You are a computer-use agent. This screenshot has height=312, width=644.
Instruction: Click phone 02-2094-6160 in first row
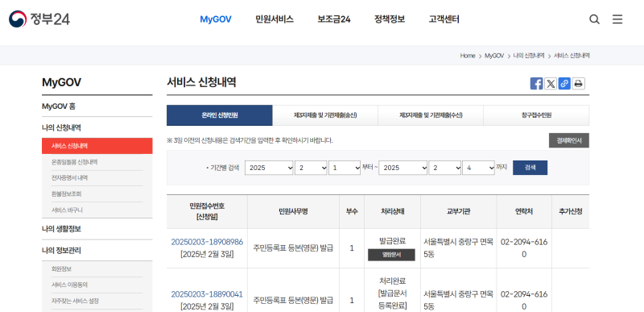click(524, 248)
